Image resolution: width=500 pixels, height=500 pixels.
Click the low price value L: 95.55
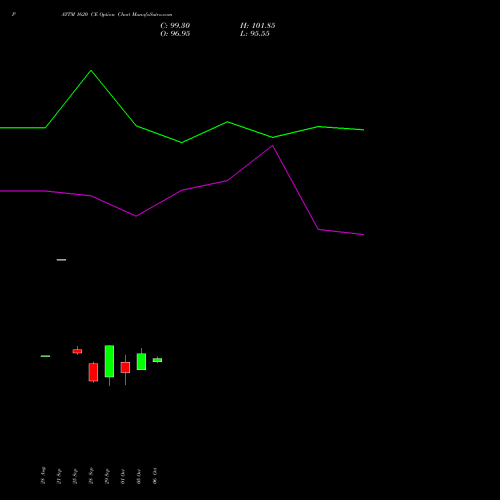255,34
